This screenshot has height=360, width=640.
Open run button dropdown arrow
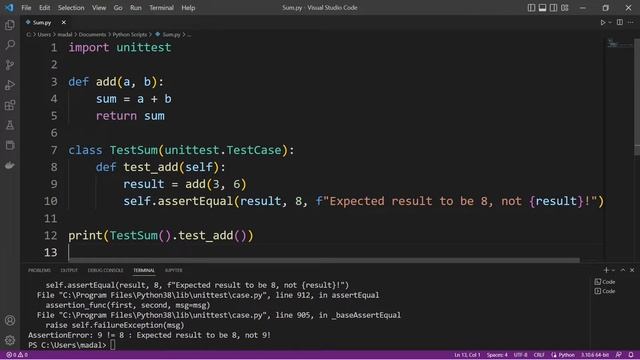[610, 22]
